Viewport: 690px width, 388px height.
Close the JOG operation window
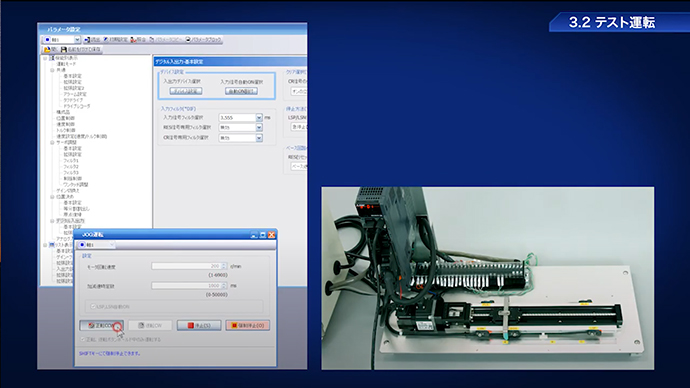pyautogui.click(x=272, y=235)
